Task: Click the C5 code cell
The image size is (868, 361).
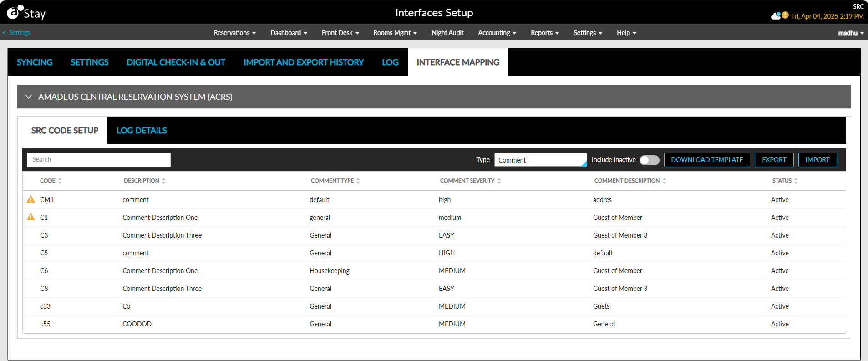Action: click(44, 253)
